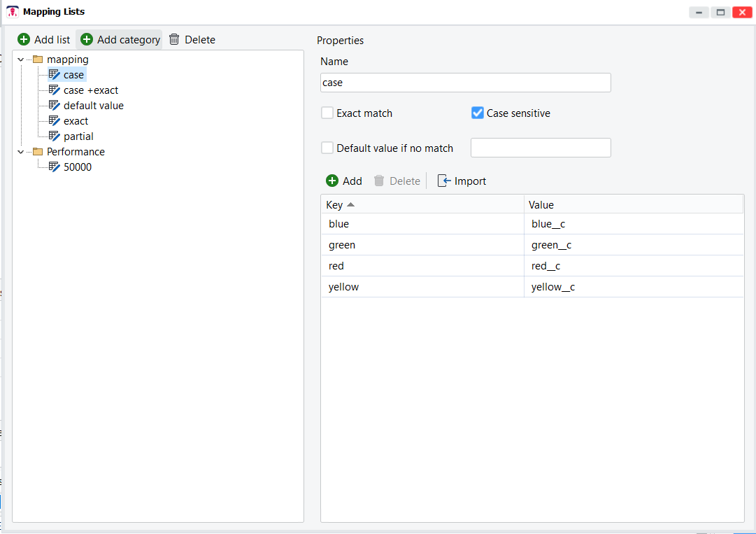Image resolution: width=756 pixels, height=534 pixels.
Task: Click the green Add plus icon above table
Action: [332, 181]
